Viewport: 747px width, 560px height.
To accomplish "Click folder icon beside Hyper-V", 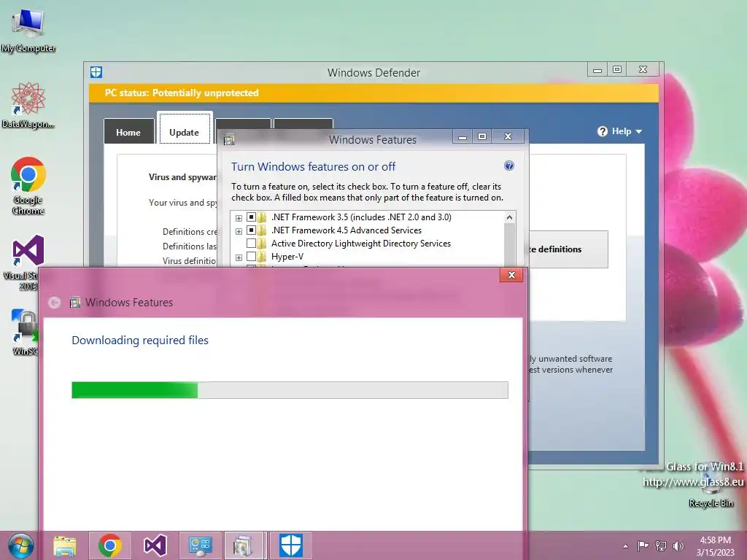I will pos(262,257).
